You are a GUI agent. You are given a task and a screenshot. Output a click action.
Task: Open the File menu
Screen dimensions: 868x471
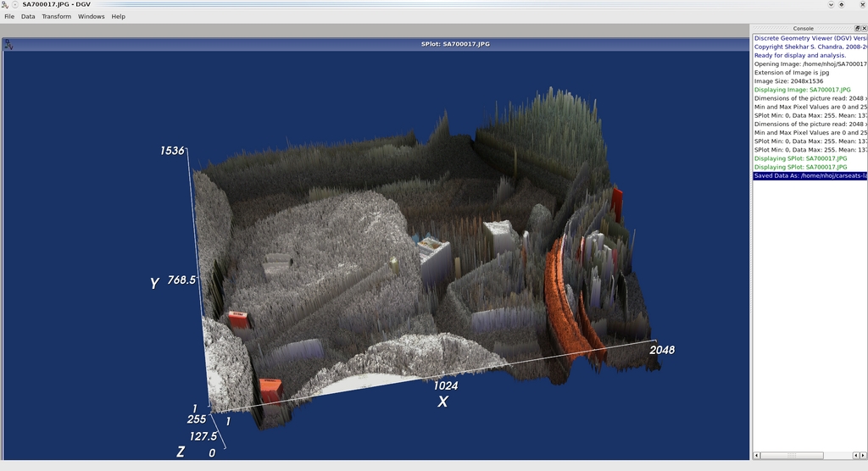point(9,16)
